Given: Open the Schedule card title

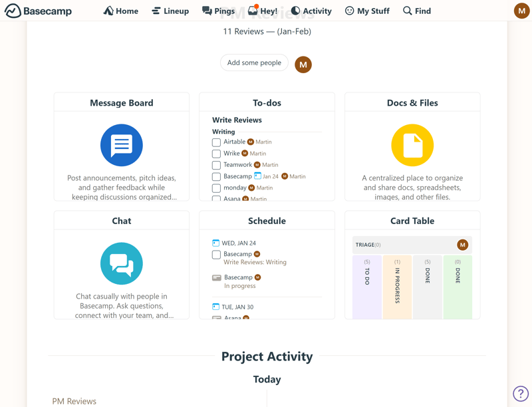Looking at the screenshot, I should click(267, 221).
